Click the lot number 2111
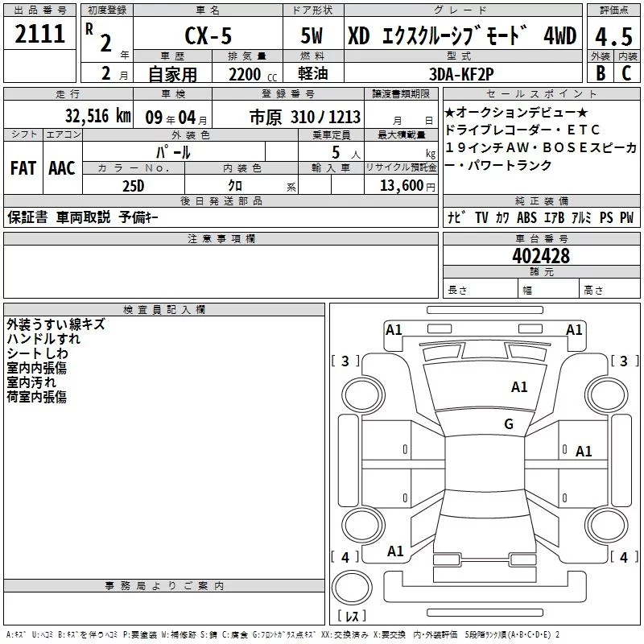Viewport: 644px width, 644px height. click(x=39, y=34)
